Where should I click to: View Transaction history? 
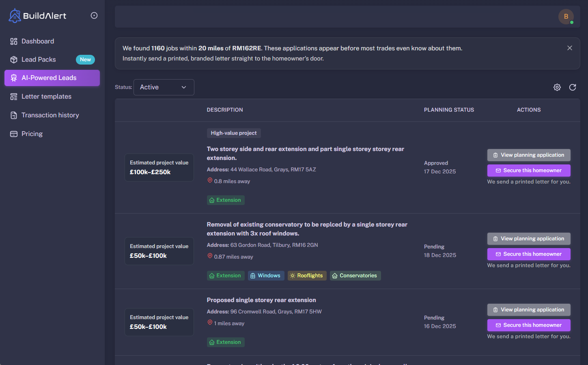click(x=50, y=115)
